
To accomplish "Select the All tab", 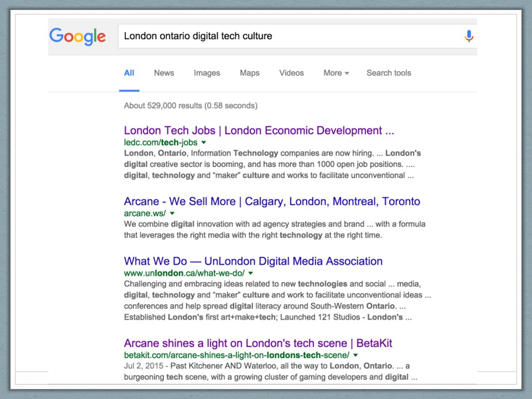I will [129, 73].
